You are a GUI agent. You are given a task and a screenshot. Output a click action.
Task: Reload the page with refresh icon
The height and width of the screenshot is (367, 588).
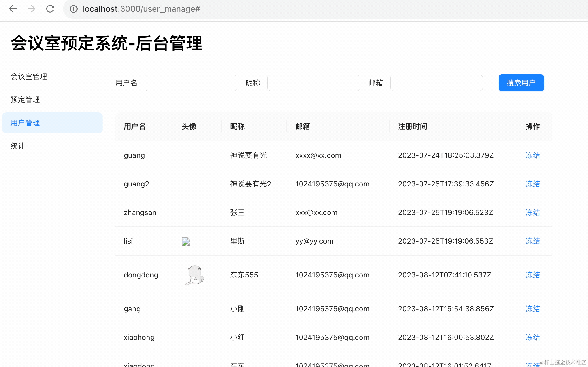50,9
